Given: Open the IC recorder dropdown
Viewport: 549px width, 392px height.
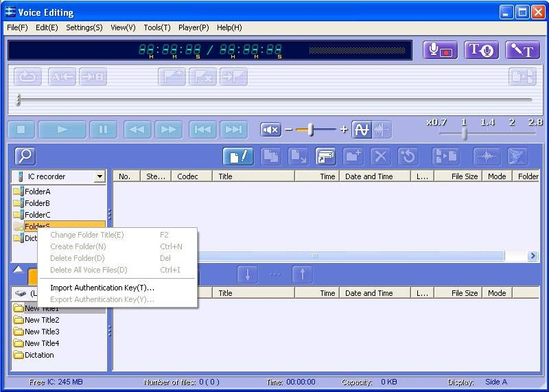Looking at the screenshot, I should (x=100, y=176).
